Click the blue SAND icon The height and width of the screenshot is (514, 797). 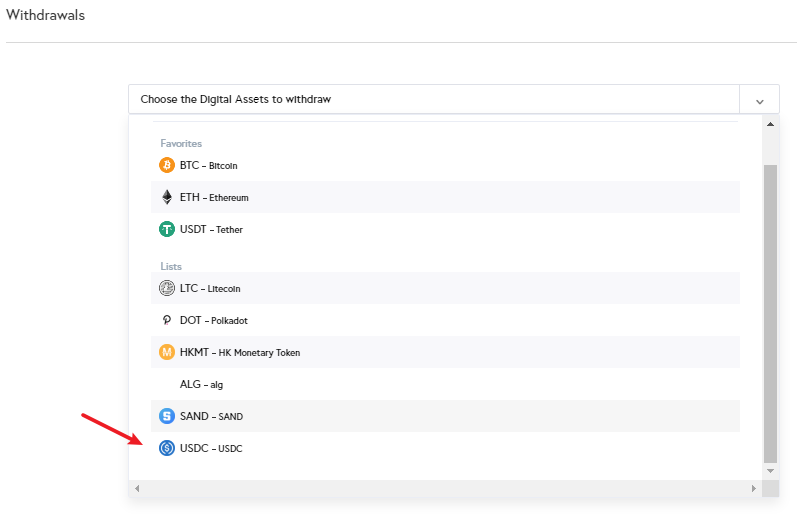167,416
